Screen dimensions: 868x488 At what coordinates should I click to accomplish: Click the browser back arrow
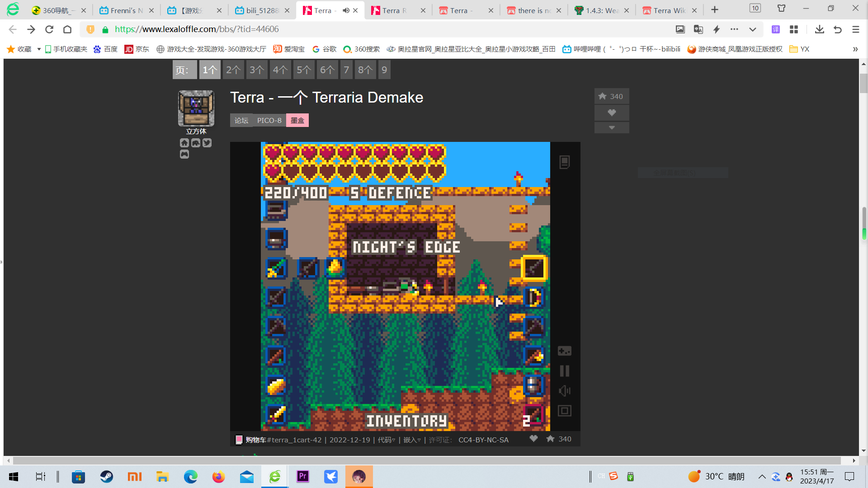(13, 29)
